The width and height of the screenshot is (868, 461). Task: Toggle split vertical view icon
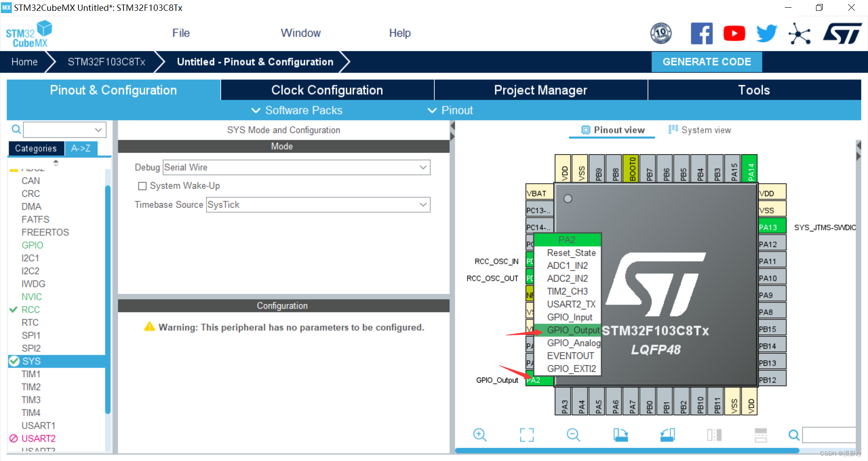tap(714, 435)
